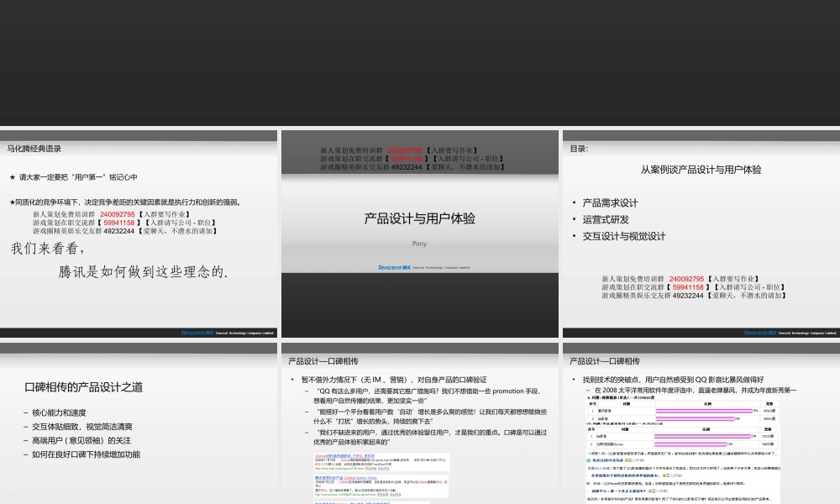
Task: Click the embedded search results image below the quotes
Action: [381, 478]
